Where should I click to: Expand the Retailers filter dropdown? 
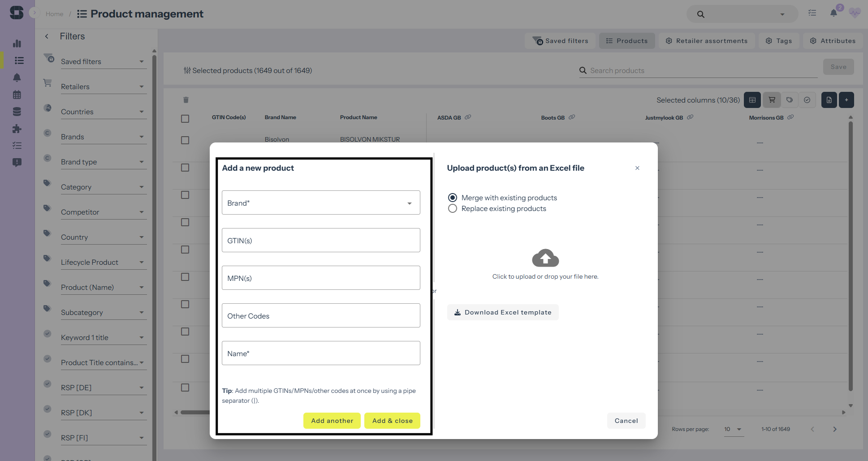tap(102, 86)
